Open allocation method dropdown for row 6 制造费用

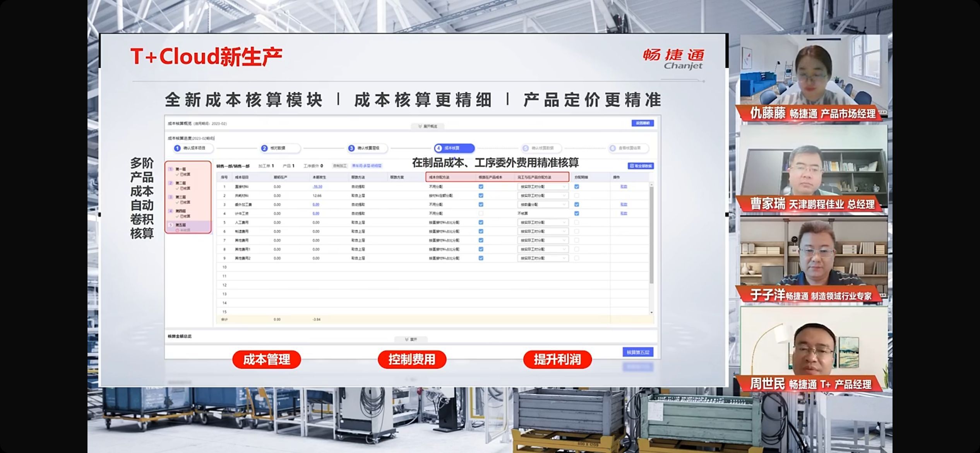(x=543, y=231)
